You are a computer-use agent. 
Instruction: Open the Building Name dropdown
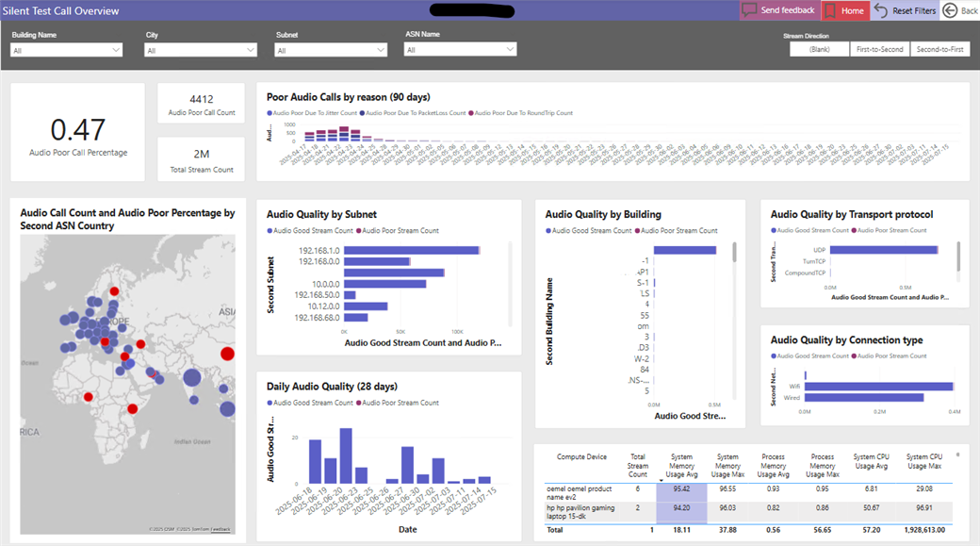(66, 50)
